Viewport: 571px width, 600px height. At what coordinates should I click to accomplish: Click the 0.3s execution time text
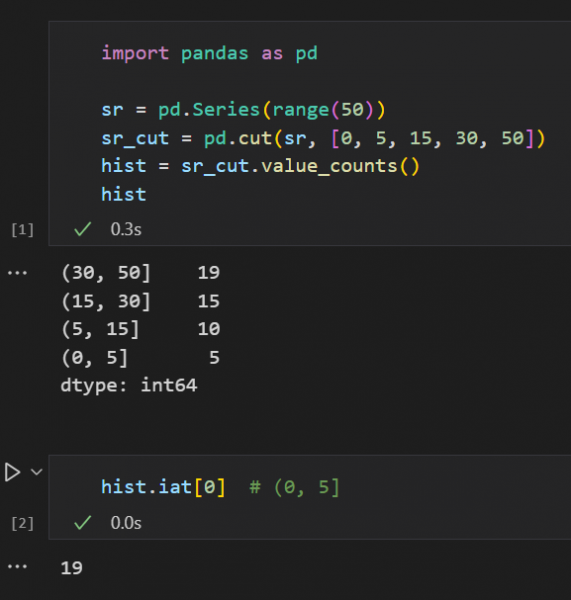click(x=126, y=229)
